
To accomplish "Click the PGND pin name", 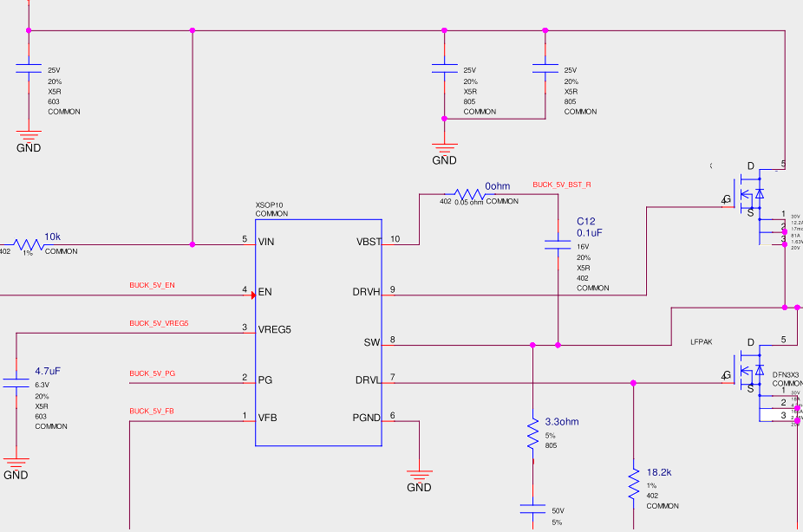I will pos(366,418).
